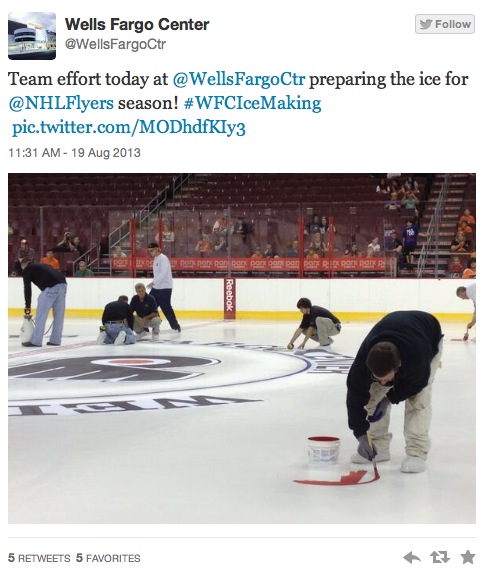Open the ice rink photo attachment
The height and width of the screenshot is (575, 489).
(242, 348)
